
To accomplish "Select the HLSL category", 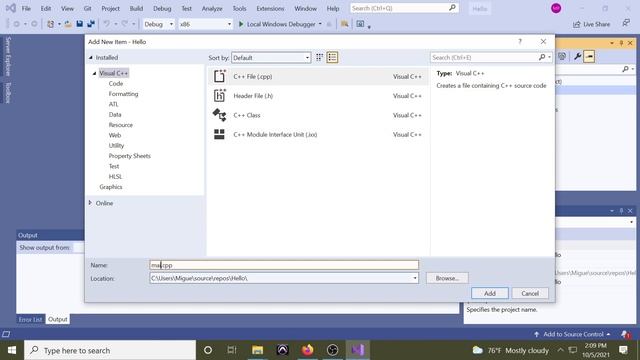I will [115, 176].
